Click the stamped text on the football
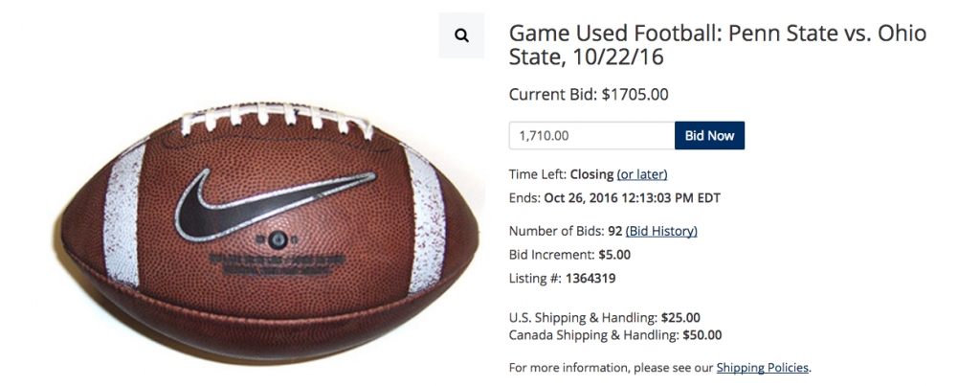980x386 pixels. click(277, 266)
